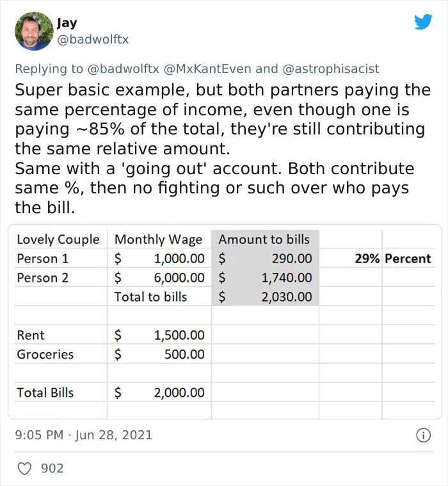Click the heart like icon

coord(24,469)
